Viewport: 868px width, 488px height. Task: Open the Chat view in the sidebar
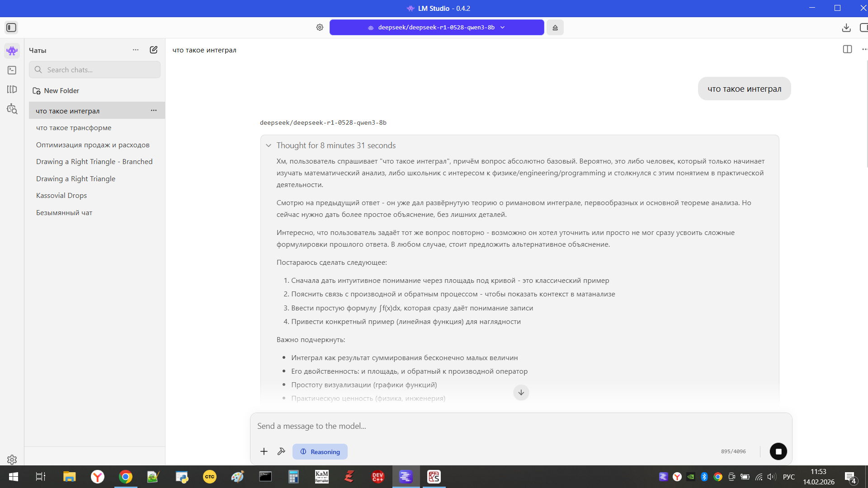(x=12, y=51)
